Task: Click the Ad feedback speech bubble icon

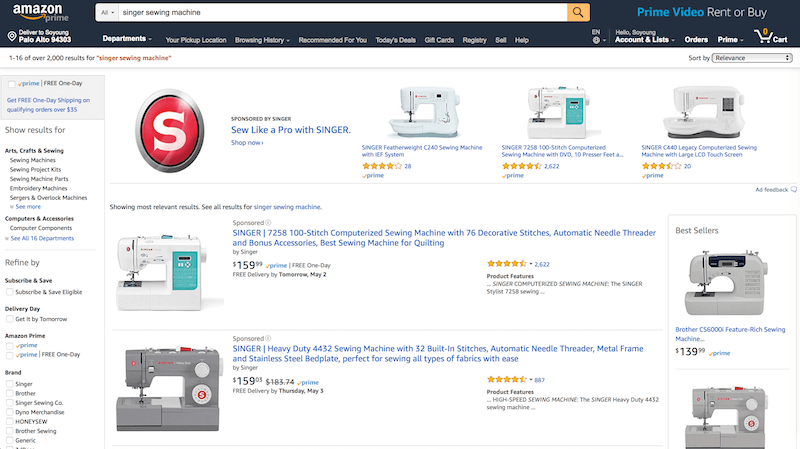Action: 793,189
